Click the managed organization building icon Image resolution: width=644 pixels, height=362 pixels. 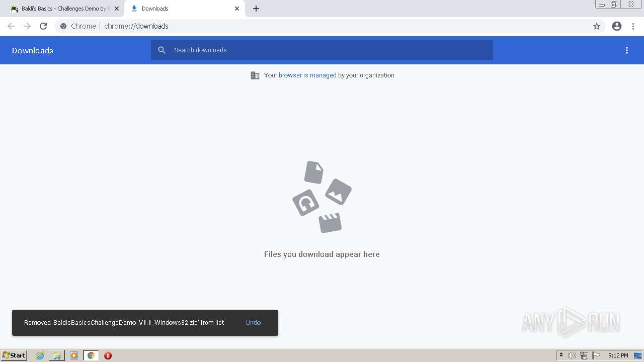click(255, 75)
